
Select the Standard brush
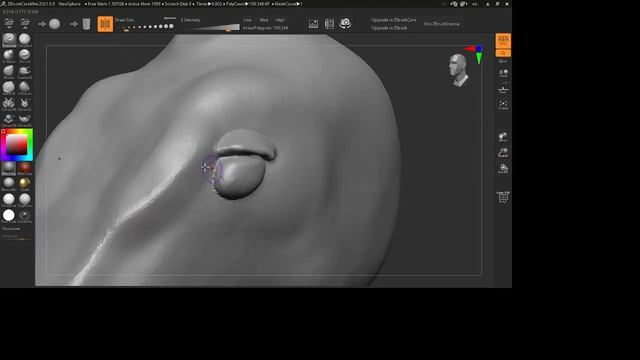pos(9,40)
